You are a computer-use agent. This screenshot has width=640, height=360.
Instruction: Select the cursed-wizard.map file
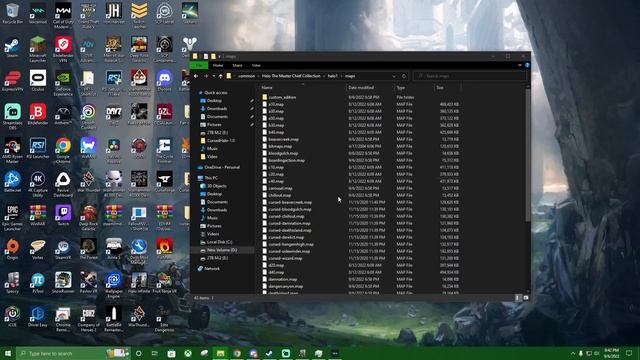[285, 258]
